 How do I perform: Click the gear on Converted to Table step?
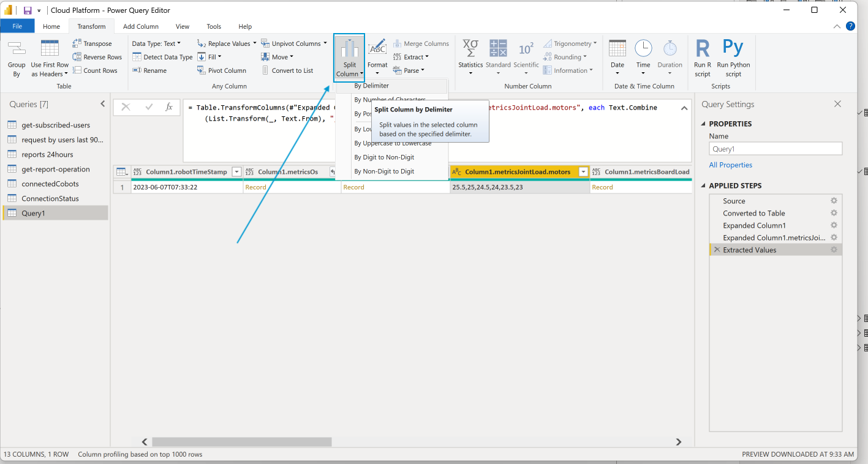click(833, 212)
